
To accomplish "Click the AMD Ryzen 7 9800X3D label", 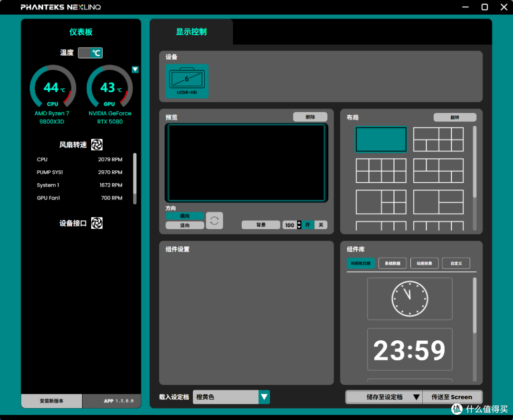I will (52, 117).
